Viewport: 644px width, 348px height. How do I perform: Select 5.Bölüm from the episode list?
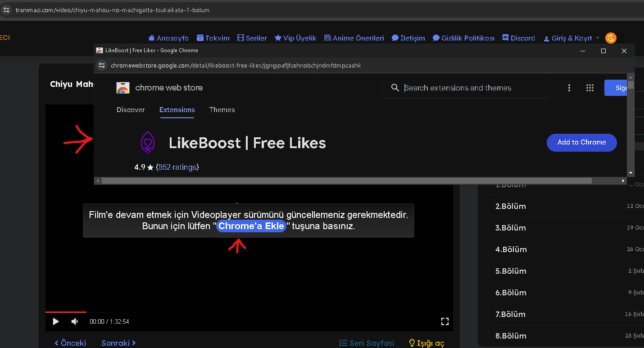tap(511, 271)
